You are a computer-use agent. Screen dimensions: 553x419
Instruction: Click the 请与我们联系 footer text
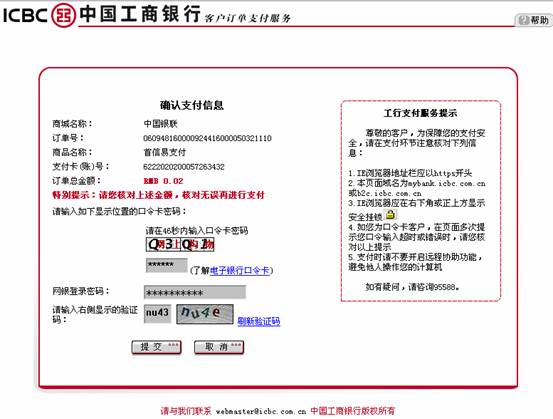click(x=186, y=411)
